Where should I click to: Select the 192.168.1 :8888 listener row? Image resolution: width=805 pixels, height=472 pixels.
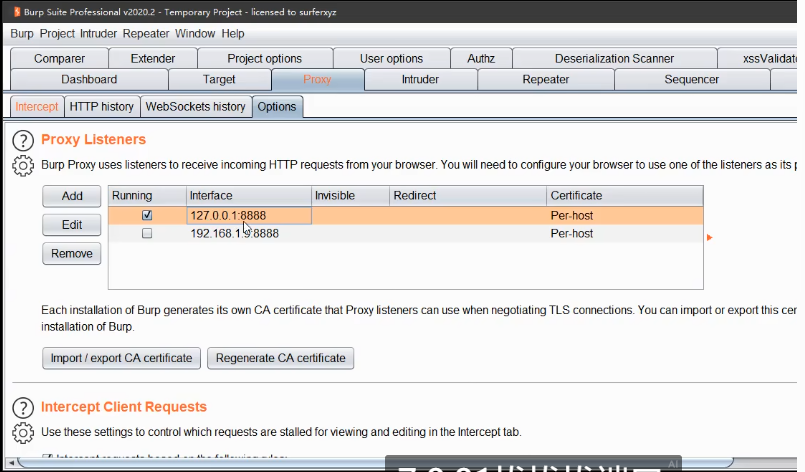(406, 233)
